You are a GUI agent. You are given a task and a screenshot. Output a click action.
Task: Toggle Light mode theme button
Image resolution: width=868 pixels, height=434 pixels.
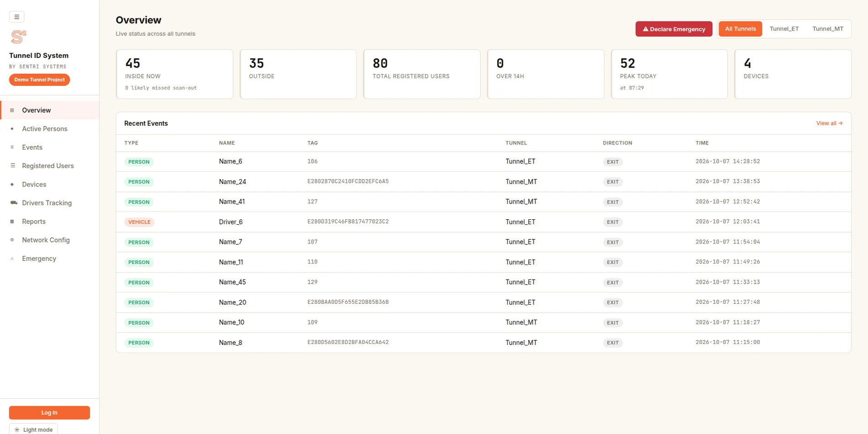point(33,429)
